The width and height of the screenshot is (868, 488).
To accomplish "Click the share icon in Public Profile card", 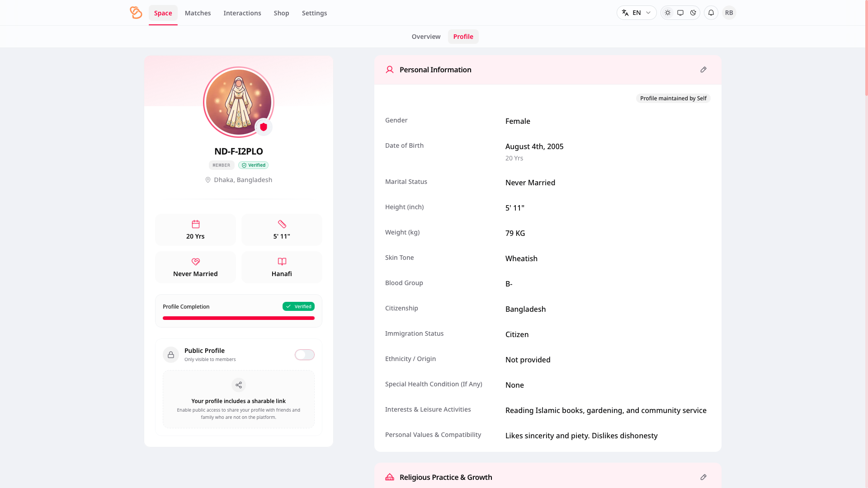I will [238, 385].
